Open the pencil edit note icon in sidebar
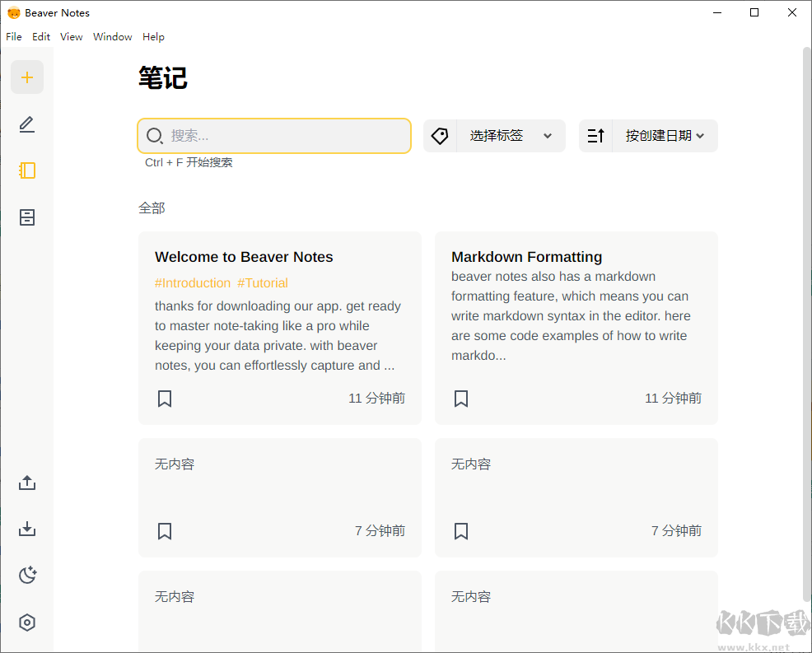 click(x=27, y=124)
